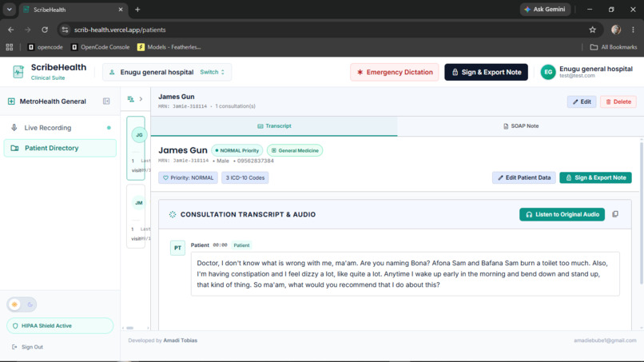Click the patient list icon beside the chevron

130,99
